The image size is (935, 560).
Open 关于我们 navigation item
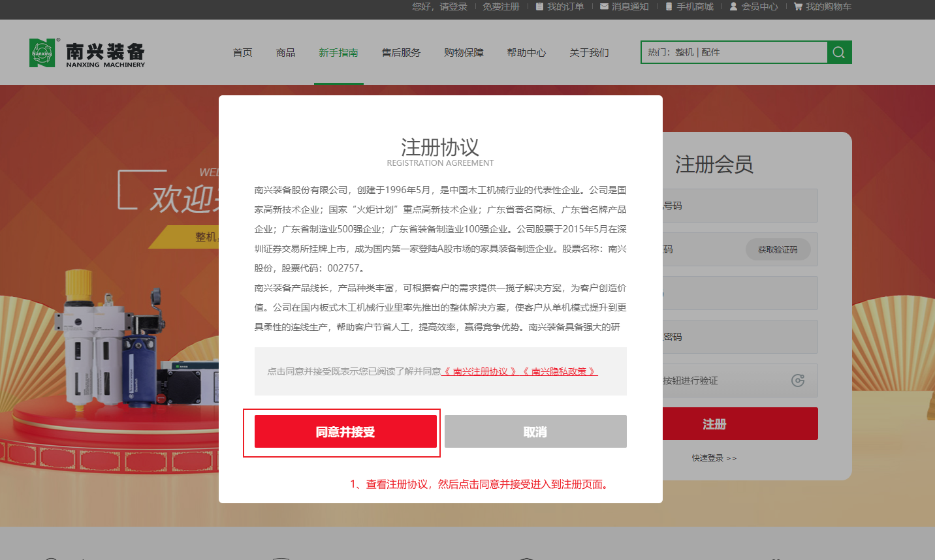(589, 52)
